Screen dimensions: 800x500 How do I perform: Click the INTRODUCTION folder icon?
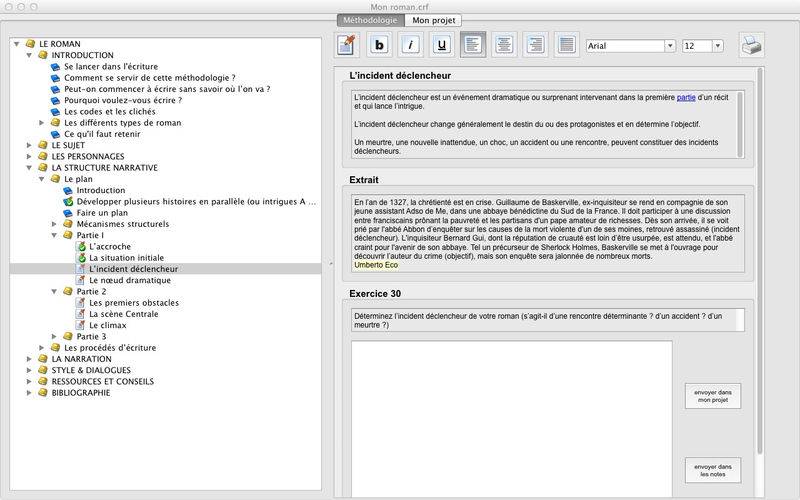point(43,55)
